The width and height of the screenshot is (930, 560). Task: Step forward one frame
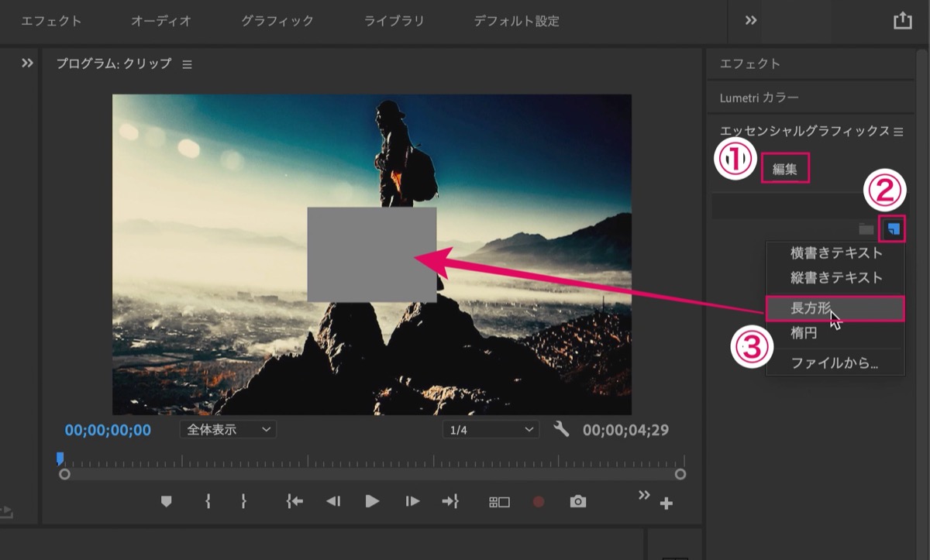412,502
